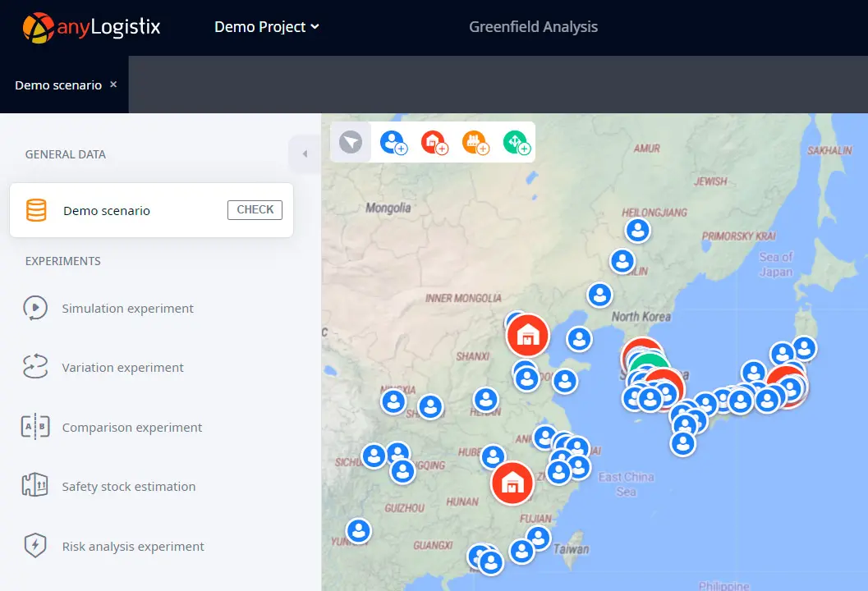The width and height of the screenshot is (868, 591).
Task: Click the Comparison experiment A|B icon
Action: pos(34,428)
